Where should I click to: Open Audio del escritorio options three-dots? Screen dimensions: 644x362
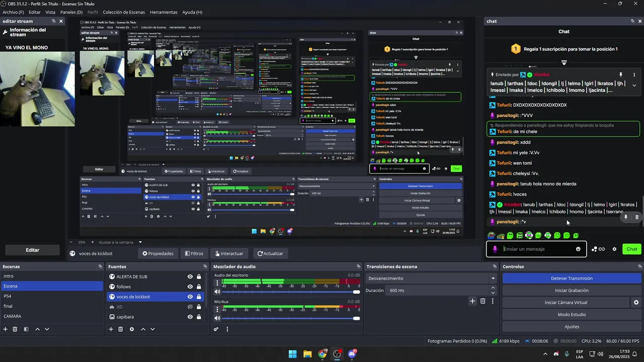pos(217,283)
